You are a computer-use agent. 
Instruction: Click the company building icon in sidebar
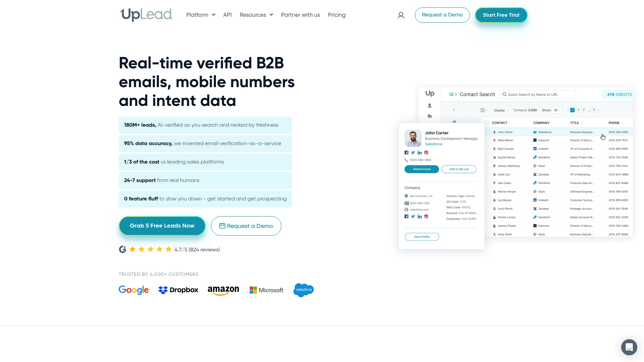(x=430, y=116)
